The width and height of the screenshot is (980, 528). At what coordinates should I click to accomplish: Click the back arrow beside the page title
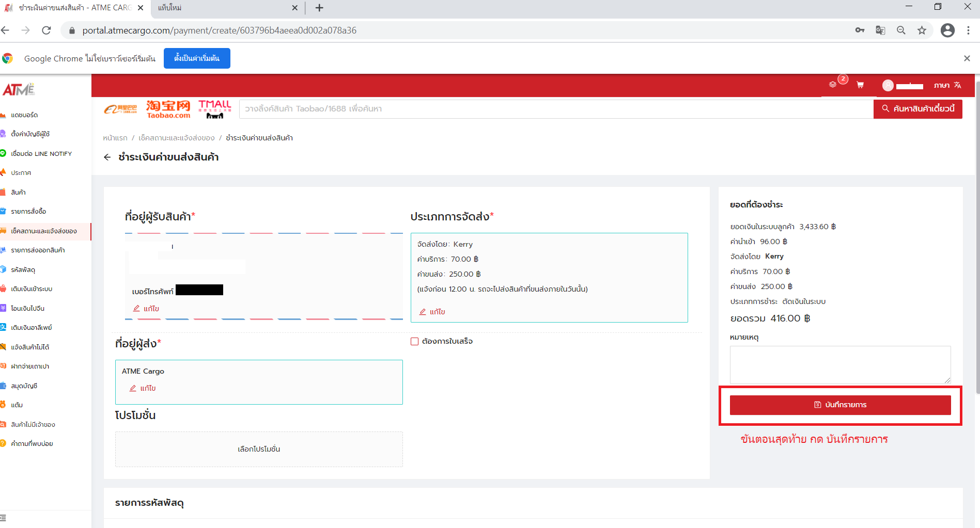tap(107, 157)
